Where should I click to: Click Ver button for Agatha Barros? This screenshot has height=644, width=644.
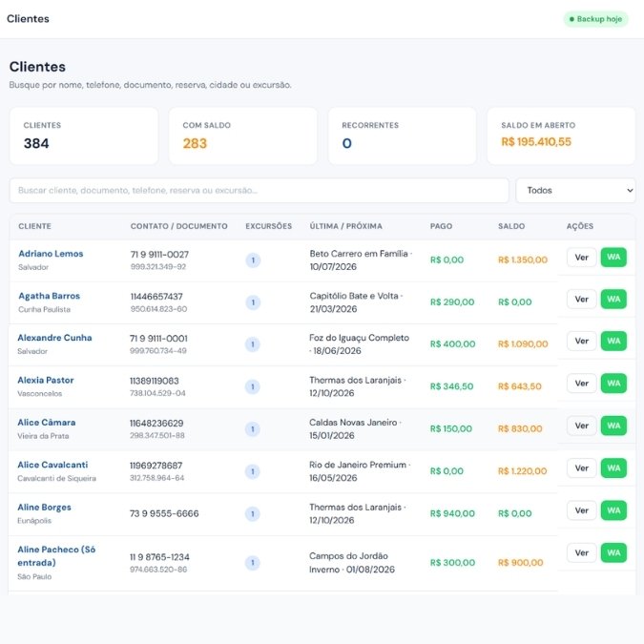pos(582,299)
